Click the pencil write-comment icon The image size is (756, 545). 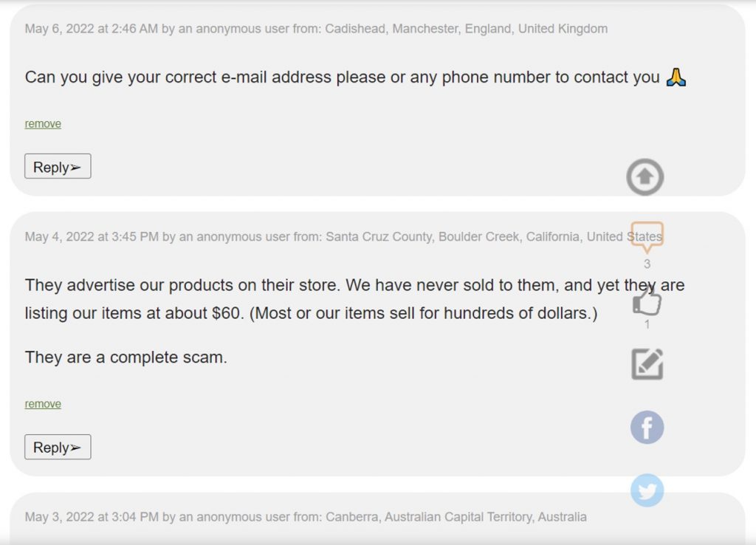click(647, 364)
